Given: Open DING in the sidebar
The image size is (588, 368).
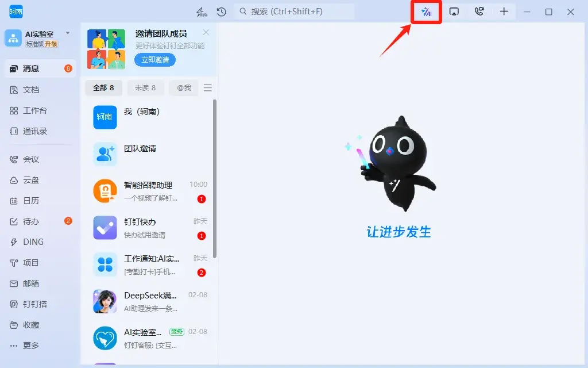Looking at the screenshot, I should click(x=41, y=242).
